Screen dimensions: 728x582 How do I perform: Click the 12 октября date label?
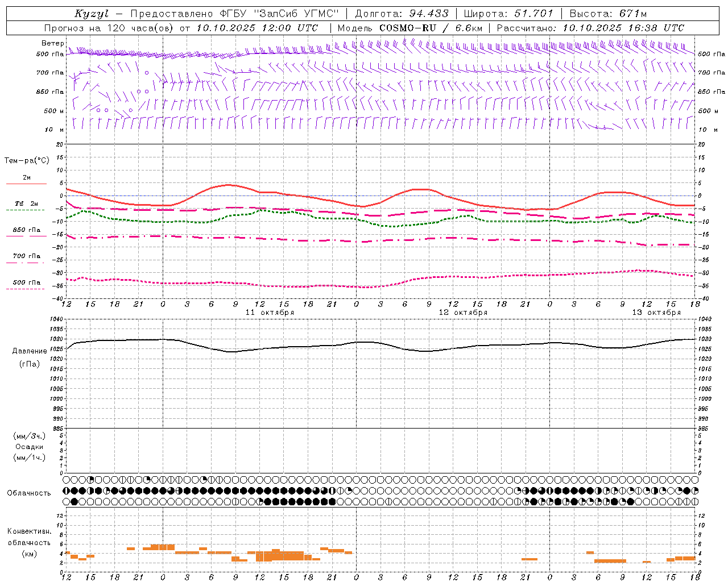click(463, 313)
